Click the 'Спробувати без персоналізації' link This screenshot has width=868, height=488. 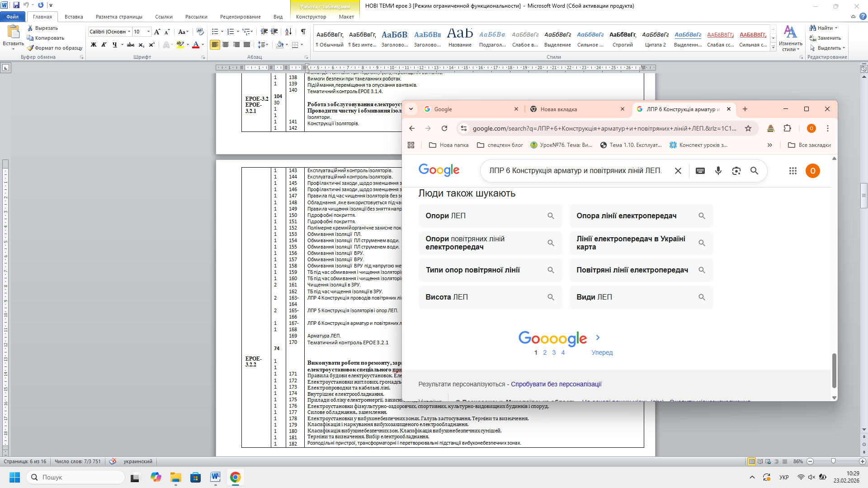tap(556, 384)
